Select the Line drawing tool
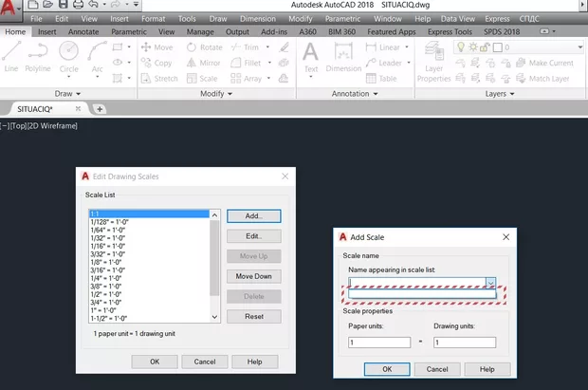Viewport: 588px width, 390px height. (x=10, y=56)
